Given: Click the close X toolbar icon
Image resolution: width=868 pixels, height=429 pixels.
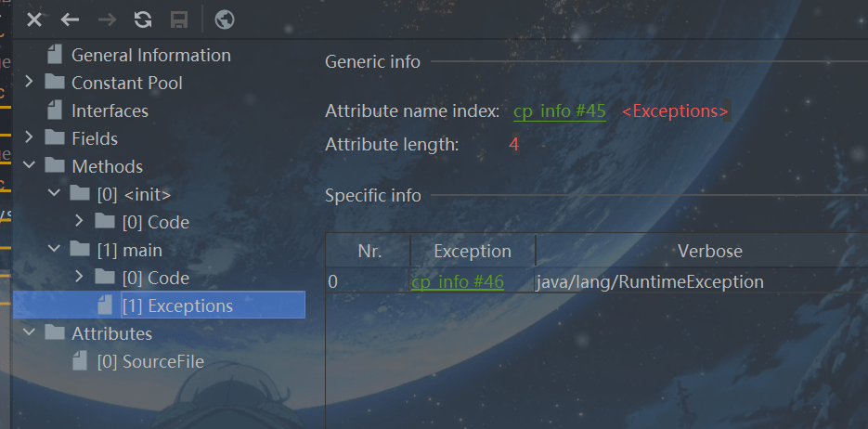Looking at the screenshot, I should coord(34,19).
